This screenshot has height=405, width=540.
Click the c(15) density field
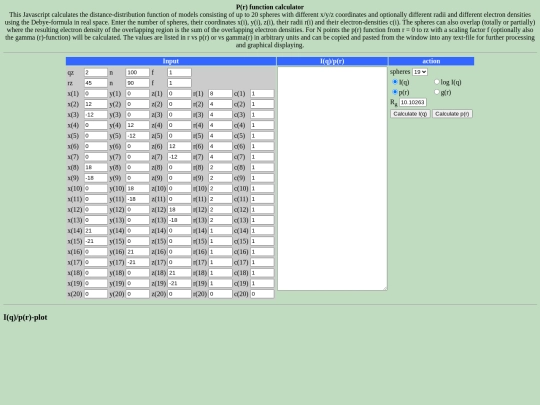[262, 241]
